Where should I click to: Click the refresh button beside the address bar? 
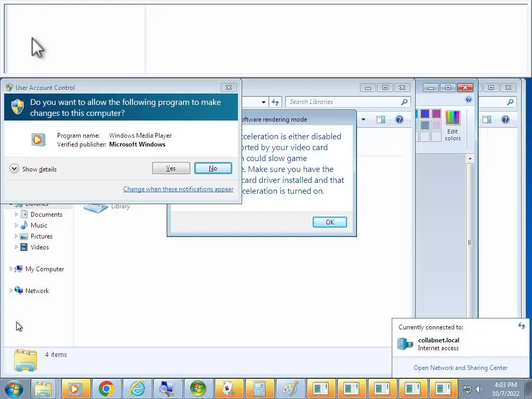[275, 102]
